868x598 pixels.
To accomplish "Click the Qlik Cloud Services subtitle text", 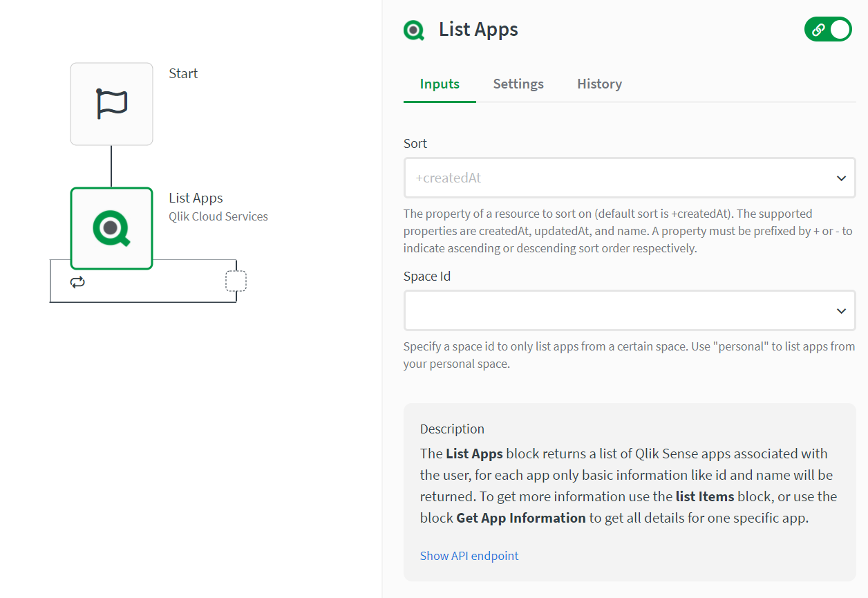I will click(x=218, y=216).
